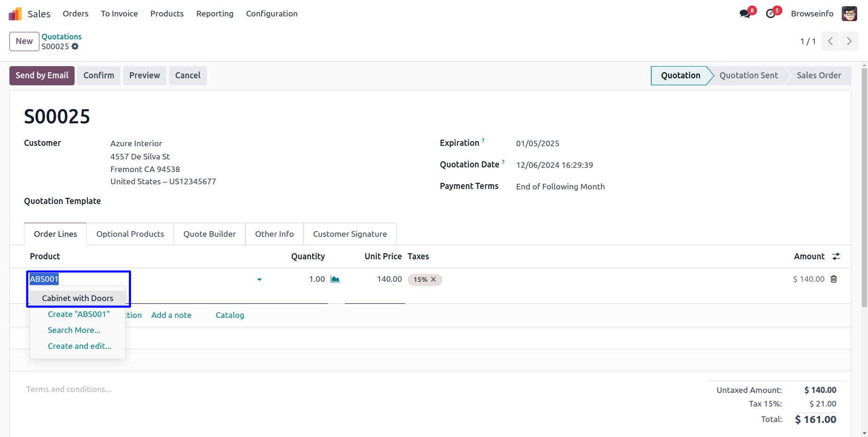Image resolution: width=868 pixels, height=437 pixels.
Task: Open column settings icon next to Amount
Action: tap(836, 256)
